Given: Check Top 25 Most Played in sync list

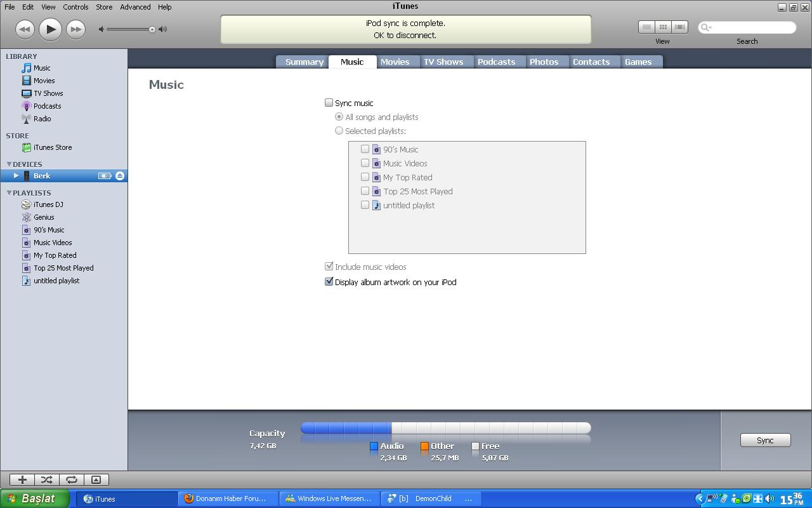Looking at the screenshot, I should click(x=365, y=191).
